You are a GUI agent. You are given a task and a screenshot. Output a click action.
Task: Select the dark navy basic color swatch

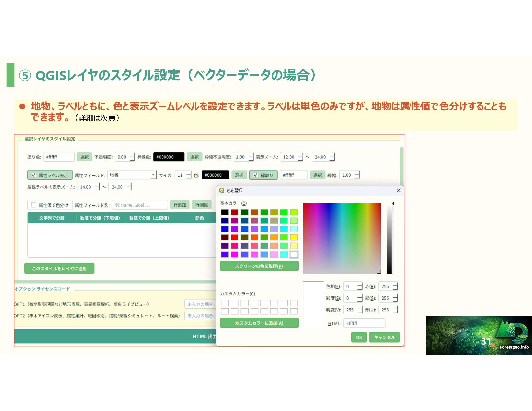tap(225, 221)
